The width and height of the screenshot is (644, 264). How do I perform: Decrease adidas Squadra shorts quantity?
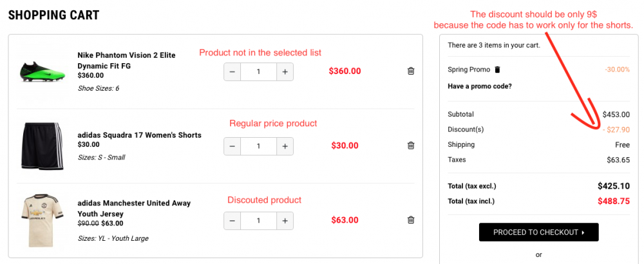(x=232, y=146)
